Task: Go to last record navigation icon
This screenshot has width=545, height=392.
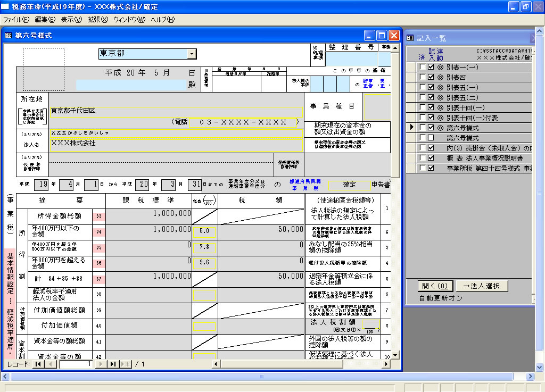Action: 113,364
